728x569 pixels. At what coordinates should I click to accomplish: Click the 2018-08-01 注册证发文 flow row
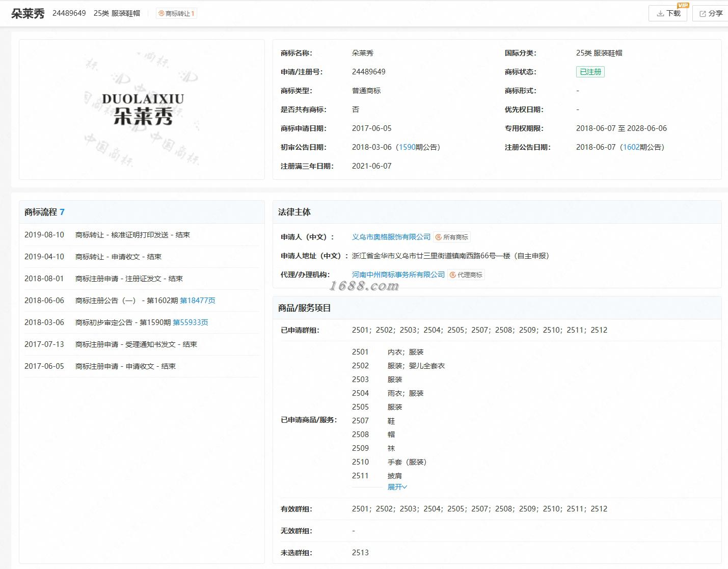[142, 279]
